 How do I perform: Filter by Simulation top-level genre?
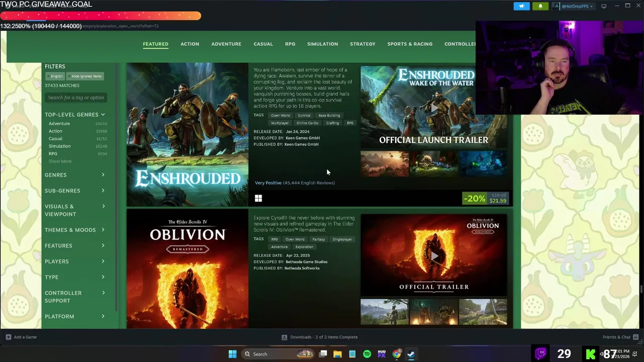coord(59,146)
